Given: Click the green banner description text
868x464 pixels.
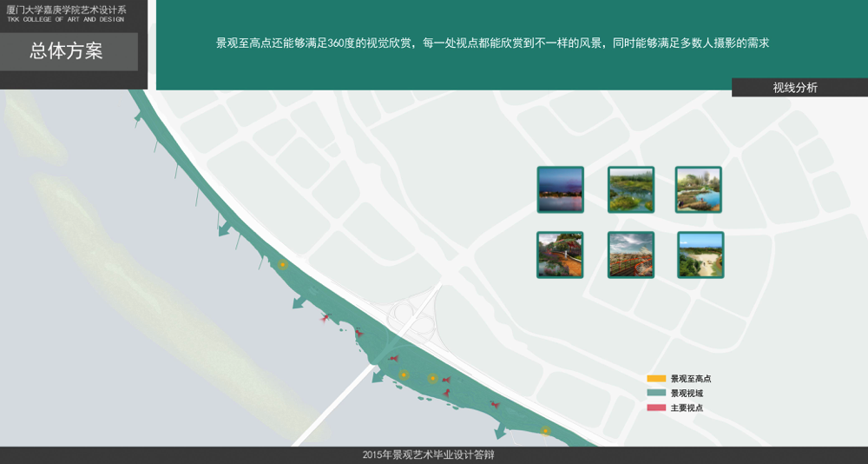Looking at the screenshot, I should (x=493, y=43).
